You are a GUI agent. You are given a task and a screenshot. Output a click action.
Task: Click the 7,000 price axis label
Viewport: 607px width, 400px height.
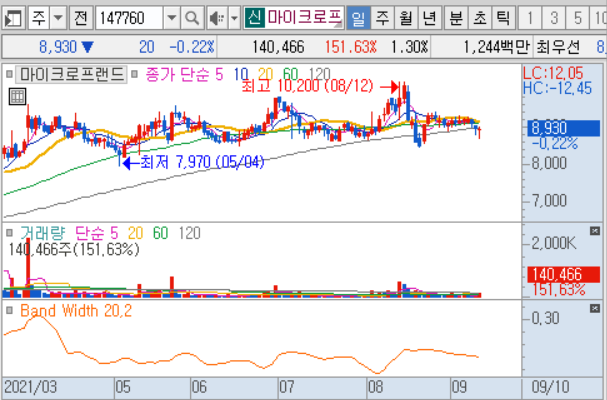pos(549,201)
